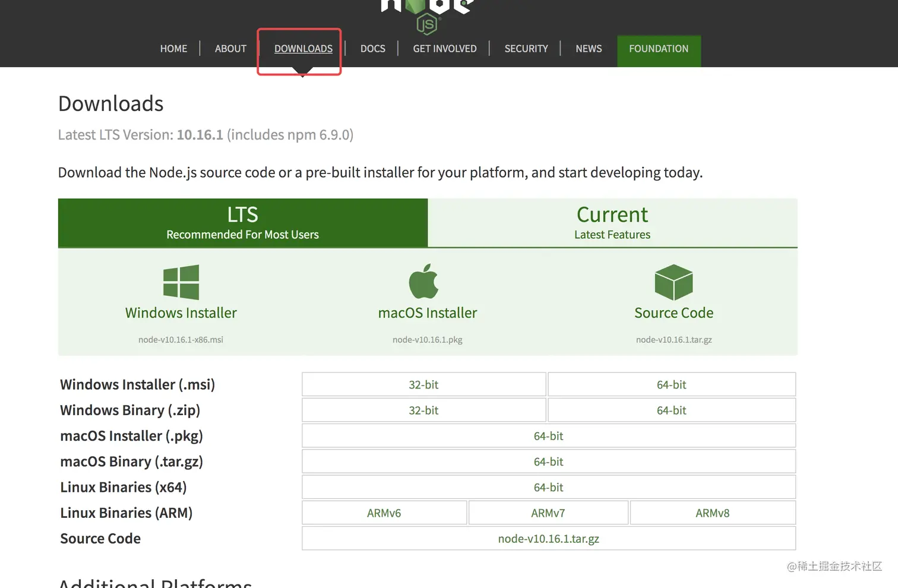Click the green Source Code cube icon

(673, 282)
